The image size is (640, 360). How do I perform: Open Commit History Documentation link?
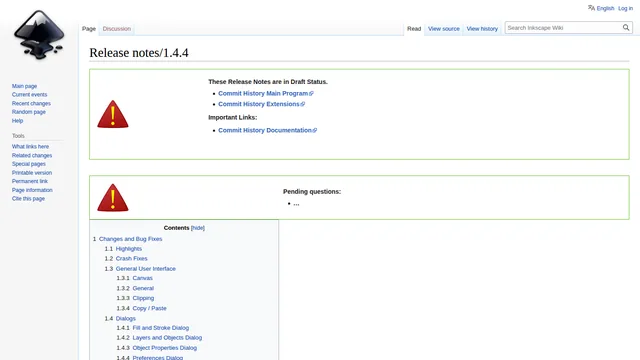(264, 130)
